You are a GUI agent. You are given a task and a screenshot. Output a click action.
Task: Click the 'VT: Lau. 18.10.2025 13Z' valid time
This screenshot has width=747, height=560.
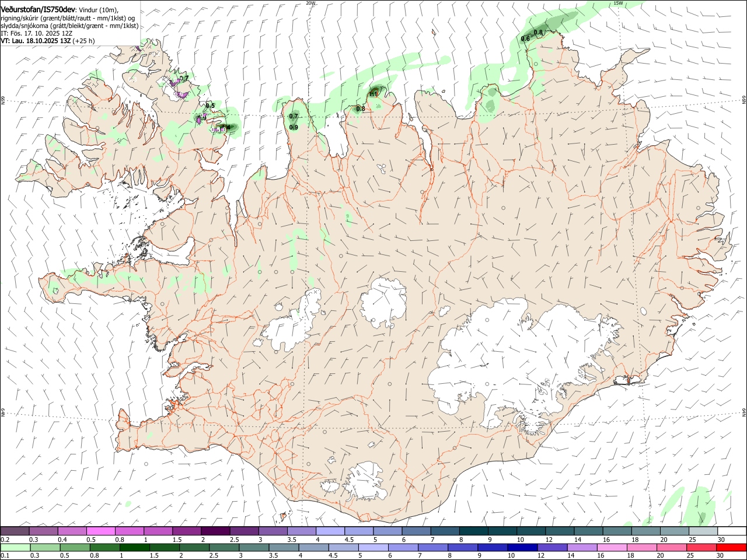36,41
